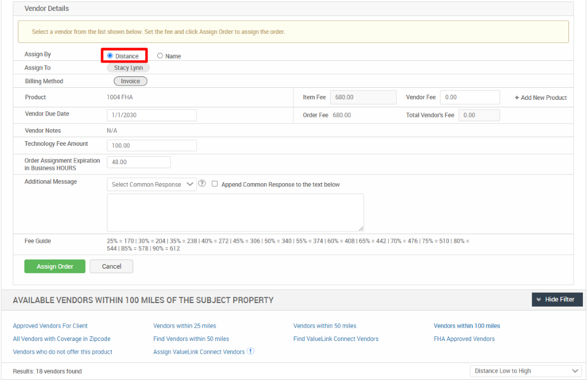Click Add New Product link
The height and width of the screenshot is (380, 588).
point(540,98)
